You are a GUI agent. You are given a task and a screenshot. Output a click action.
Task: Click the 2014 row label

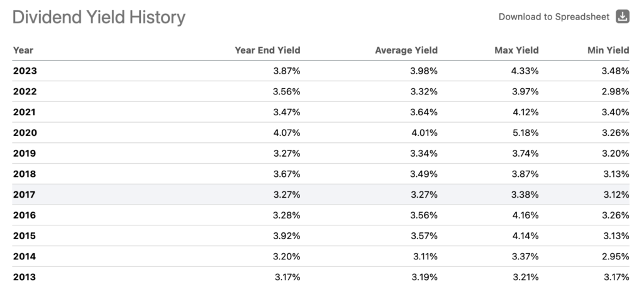25,257
